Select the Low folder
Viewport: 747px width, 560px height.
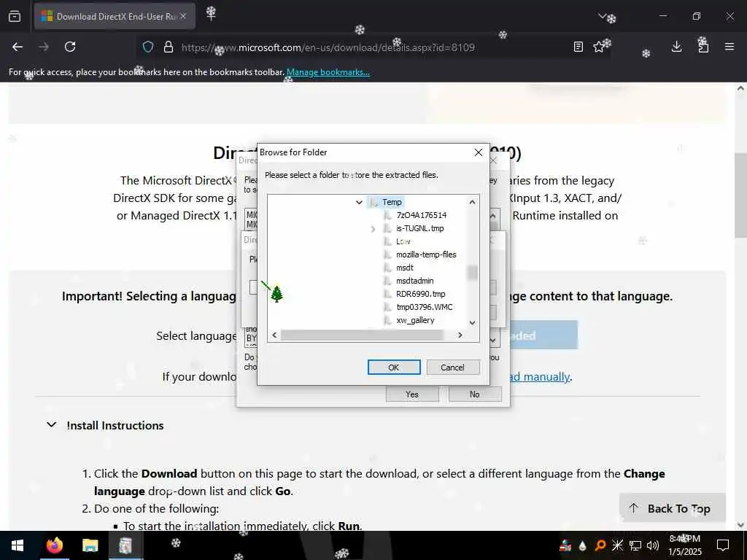pos(403,241)
